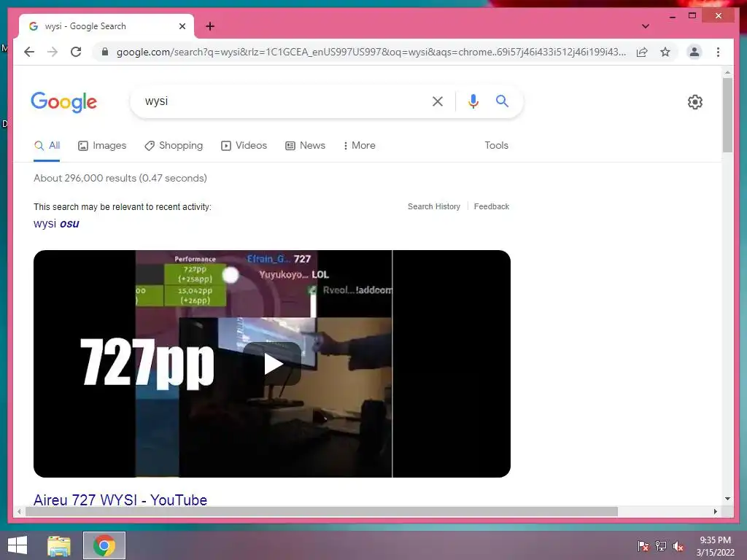747x560 pixels.
Task: Open the Windows Start menu
Action: [x=18, y=545]
